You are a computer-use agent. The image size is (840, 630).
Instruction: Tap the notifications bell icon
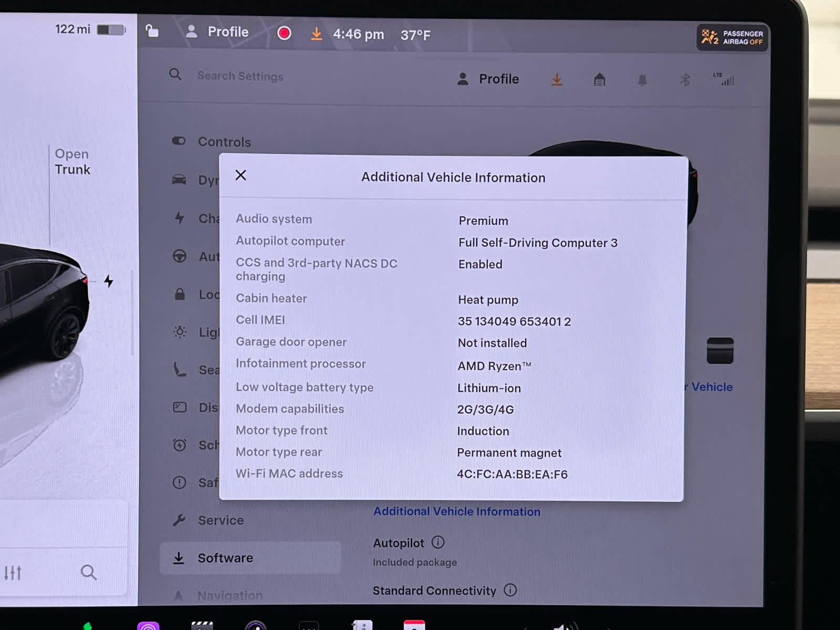point(642,80)
